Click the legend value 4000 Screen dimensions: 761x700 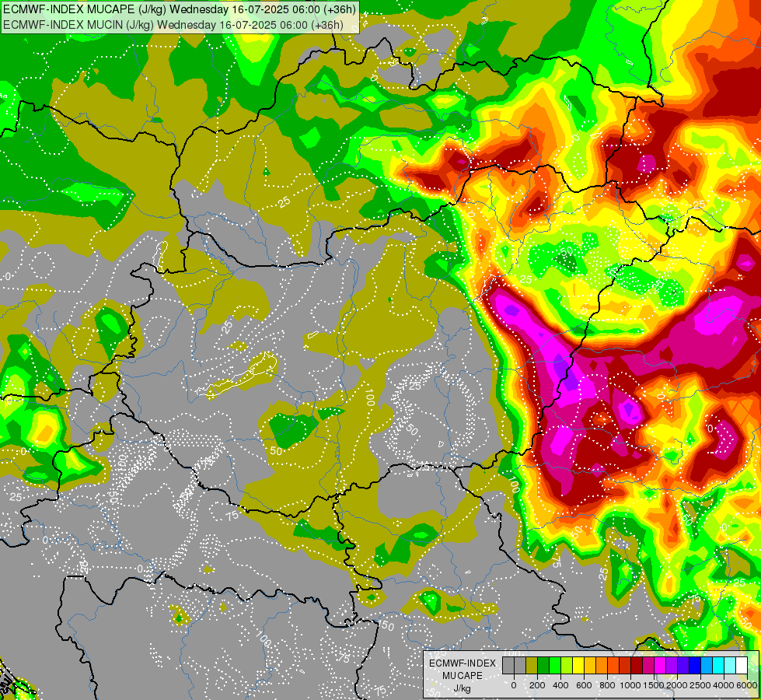(724, 685)
